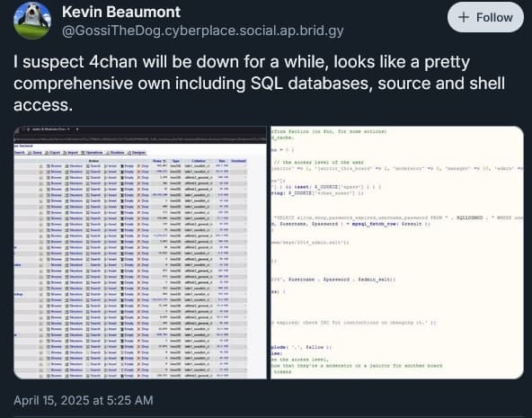The width and height of the screenshot is (532, 418).
Task: Click the Structure icon in first table row
Action: click(x=66, y=166)
